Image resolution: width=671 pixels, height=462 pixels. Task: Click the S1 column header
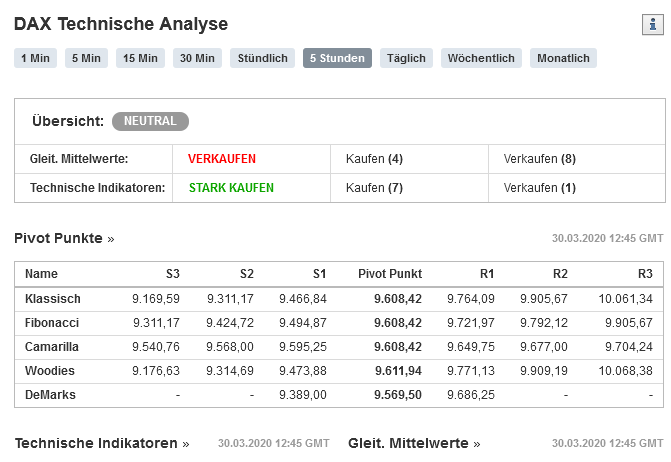click(320, 274)
